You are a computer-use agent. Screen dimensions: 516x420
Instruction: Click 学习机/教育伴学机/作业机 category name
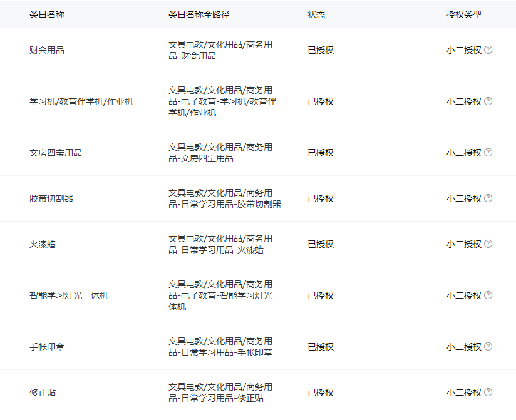tap(81, 101)
